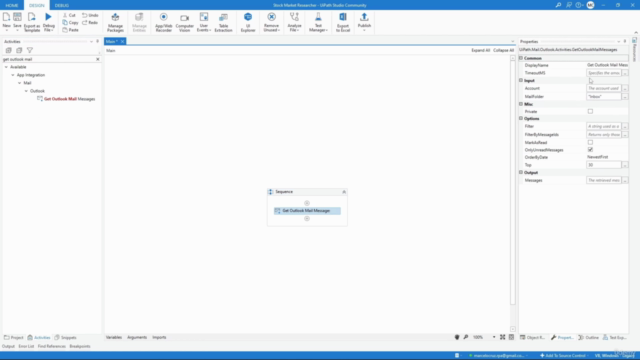
Task: Toggle the MarkAsRead checkbox
Action: coord(590,142)
